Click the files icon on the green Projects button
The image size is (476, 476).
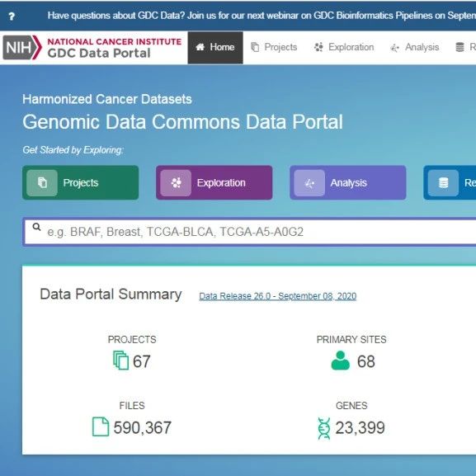tap(42, 183)
